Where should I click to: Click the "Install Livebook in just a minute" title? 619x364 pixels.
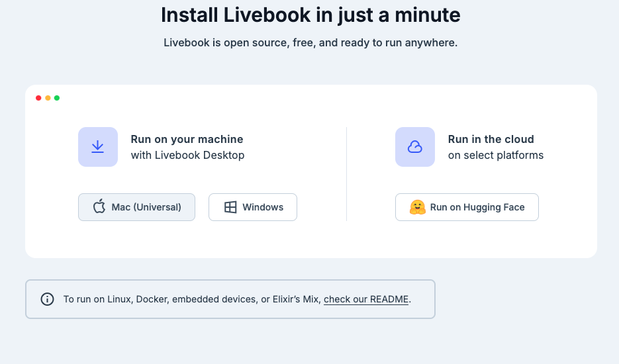click(310, 15)
